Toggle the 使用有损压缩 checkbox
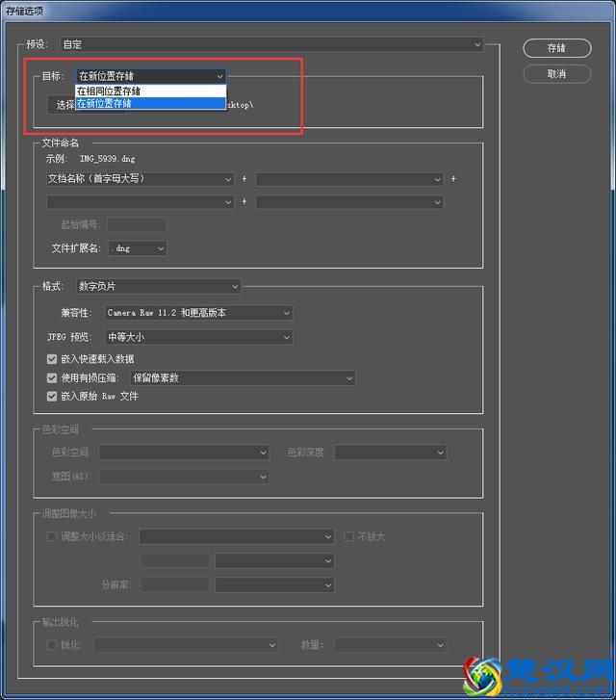 click(x=52, y=378)
